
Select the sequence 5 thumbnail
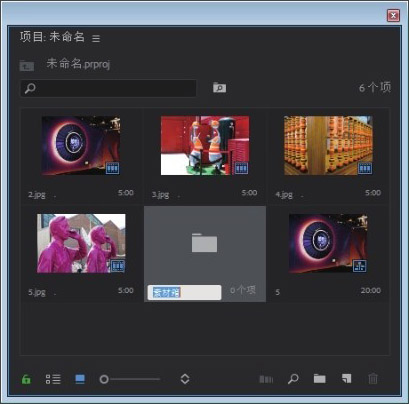(328, 243)
